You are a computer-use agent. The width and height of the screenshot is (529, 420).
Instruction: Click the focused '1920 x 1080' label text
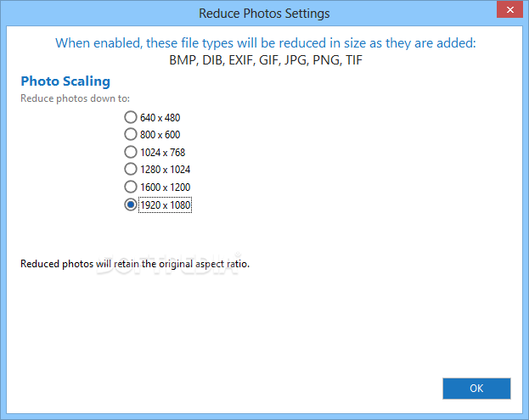point(165,205)
